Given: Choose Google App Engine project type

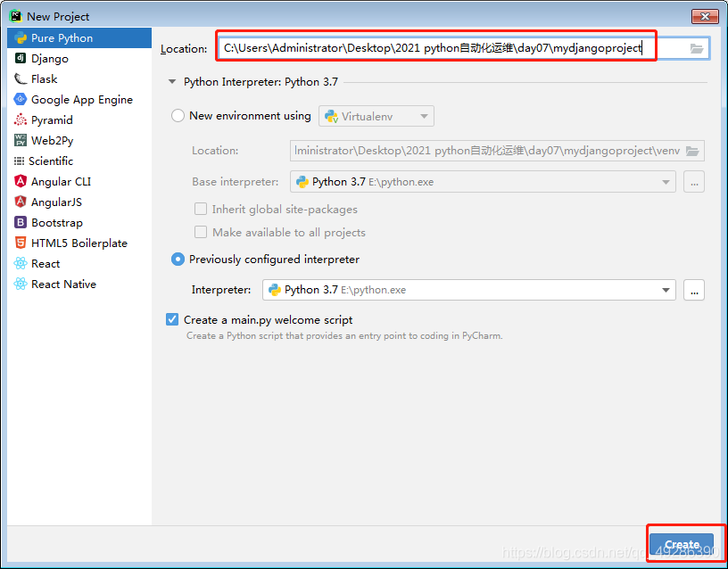Looking at the screenshot, I should click(x=79, y=99).
